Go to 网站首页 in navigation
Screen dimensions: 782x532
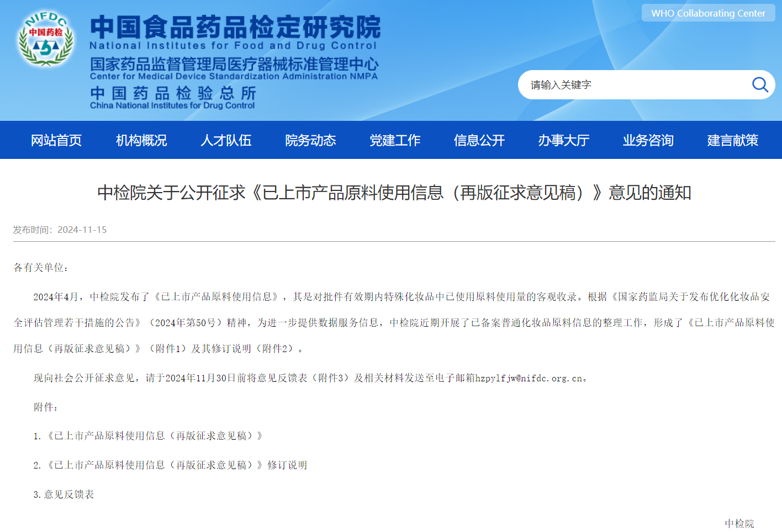tap(56, 140)
